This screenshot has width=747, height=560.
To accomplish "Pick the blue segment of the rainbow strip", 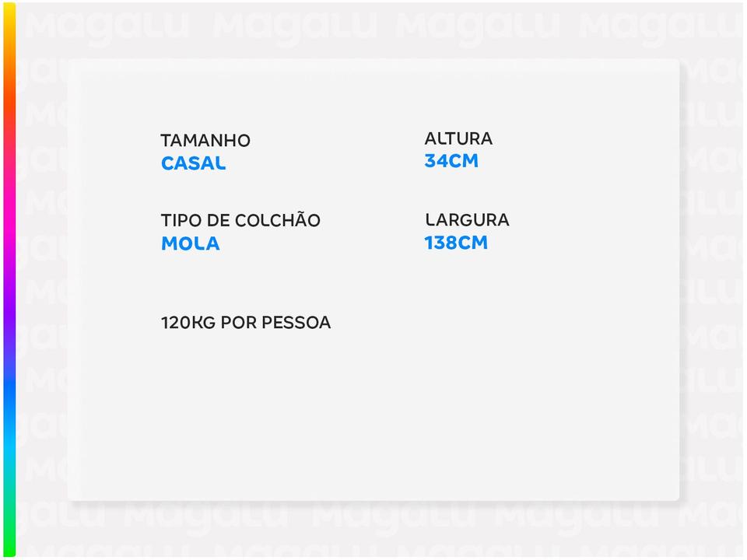I will pos(9,389).
